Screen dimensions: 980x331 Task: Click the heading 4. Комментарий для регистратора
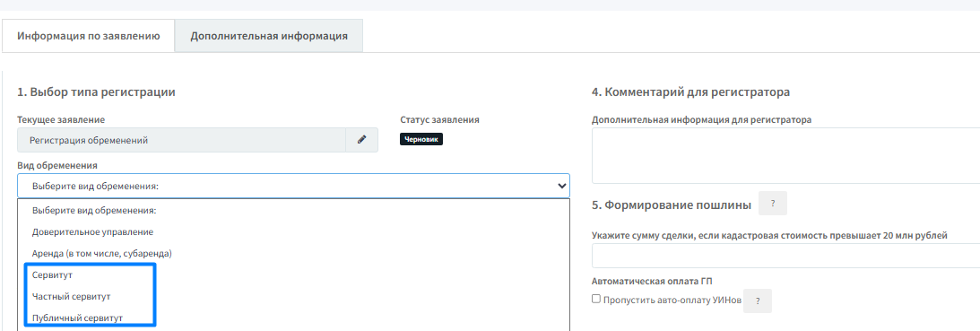[x=690, y=92]
